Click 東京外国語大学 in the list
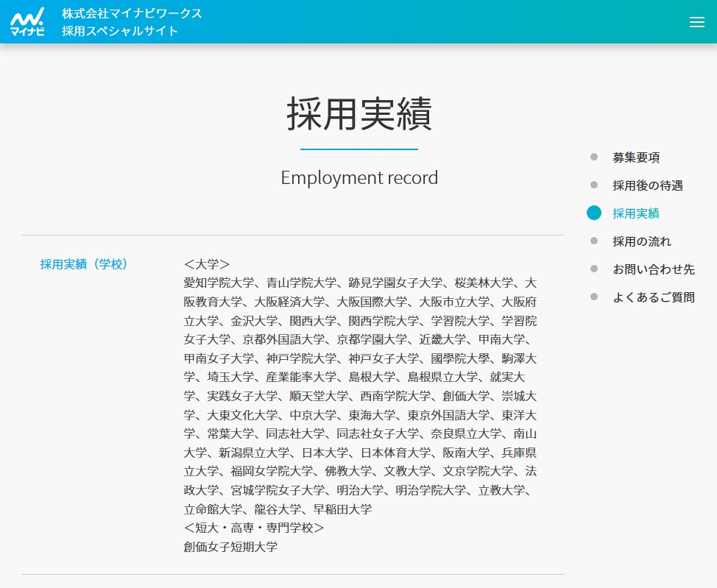The height and width of the screenshot is (588, 717). [448, 415]
